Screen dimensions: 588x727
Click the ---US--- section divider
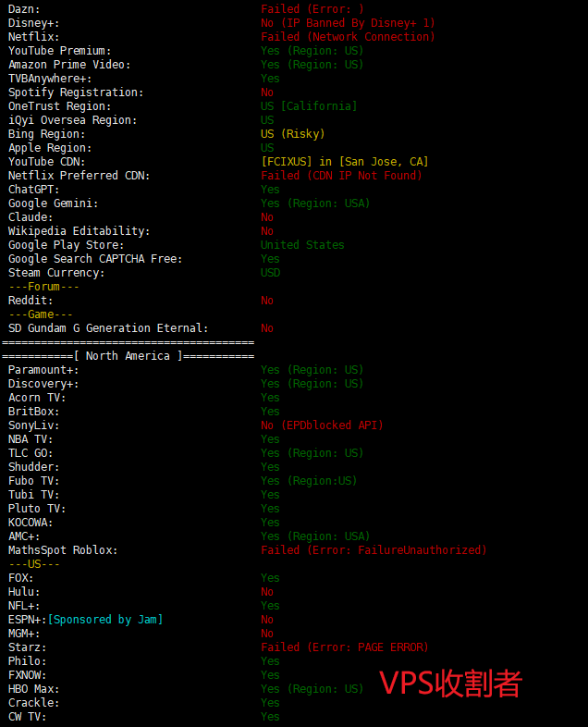coord(33,564)
